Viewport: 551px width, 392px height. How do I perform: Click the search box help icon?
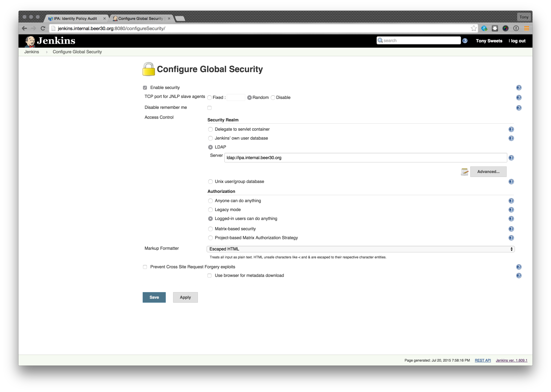point(465,41)
